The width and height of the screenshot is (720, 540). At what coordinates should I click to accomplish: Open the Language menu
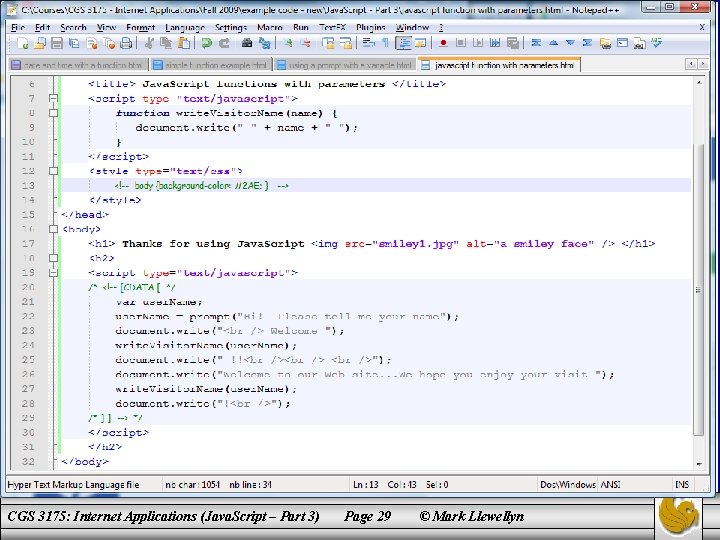click(x=185, y=28)
